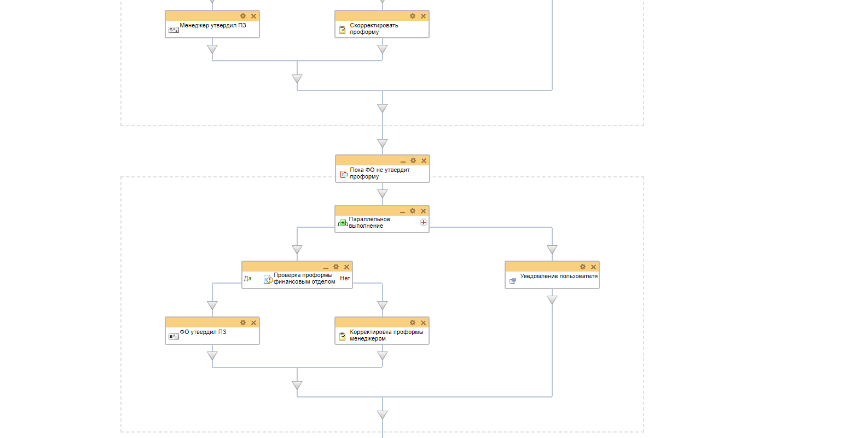868x438 pixels.
Task: Open settings gear of Параллельное выполнение block
Action: click(413, 211)
